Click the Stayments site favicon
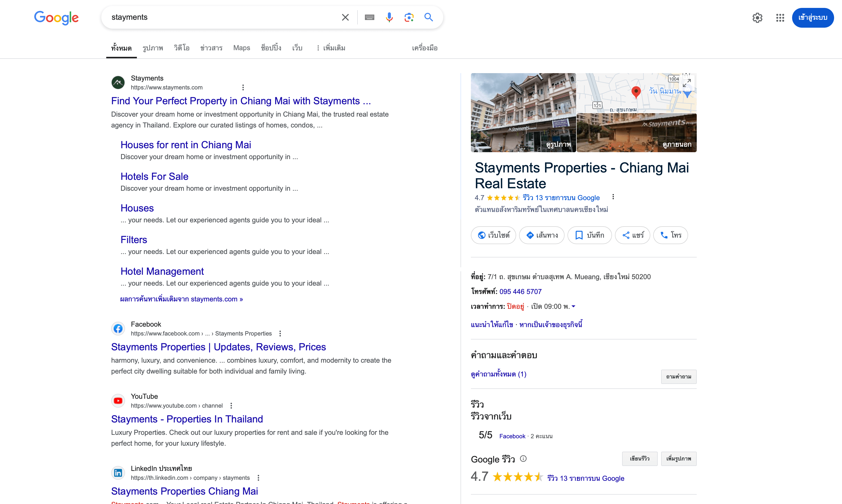Screen dimensions: 842x504 click(x=118, y=83)
